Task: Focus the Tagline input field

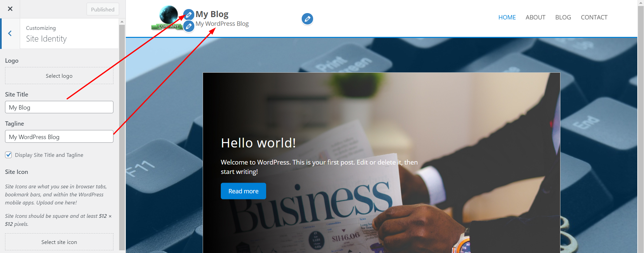Action: [x=59, y=137]
